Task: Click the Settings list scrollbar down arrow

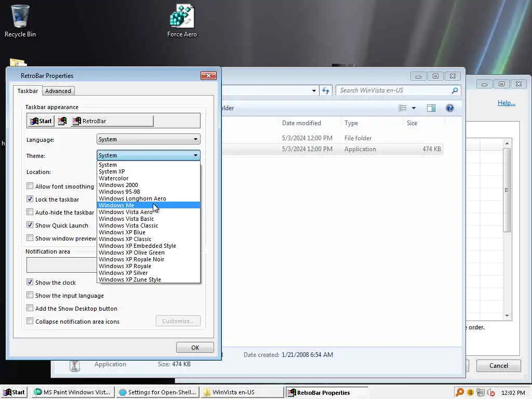Action: (x=507, y=316)
